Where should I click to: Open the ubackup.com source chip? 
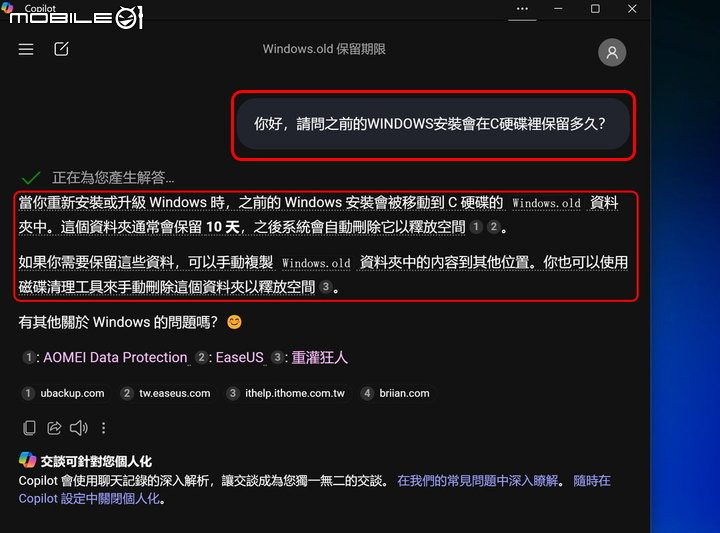tap(65, 393)
